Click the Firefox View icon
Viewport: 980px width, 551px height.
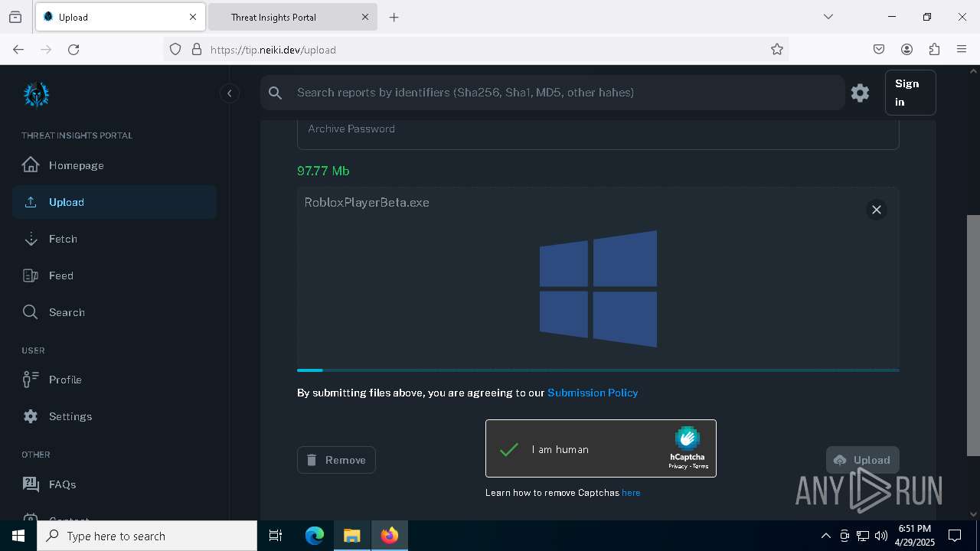coord(15,17)
